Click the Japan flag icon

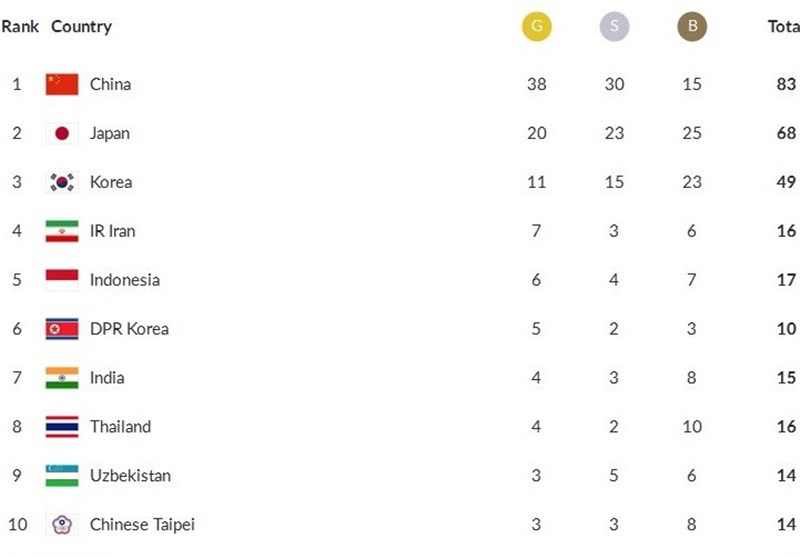pyautogui.click(x=62, y=133)
